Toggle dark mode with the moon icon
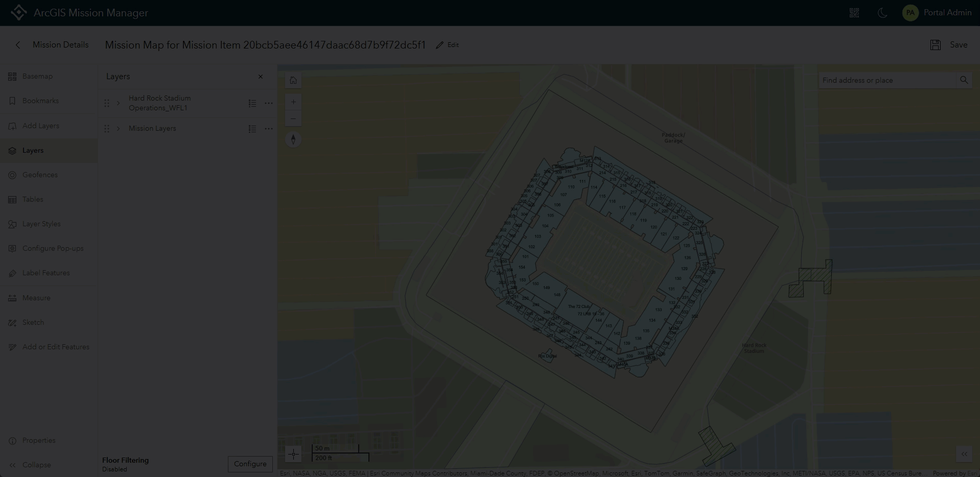Screen dimensions: 980x477 (x=882, y=13)
